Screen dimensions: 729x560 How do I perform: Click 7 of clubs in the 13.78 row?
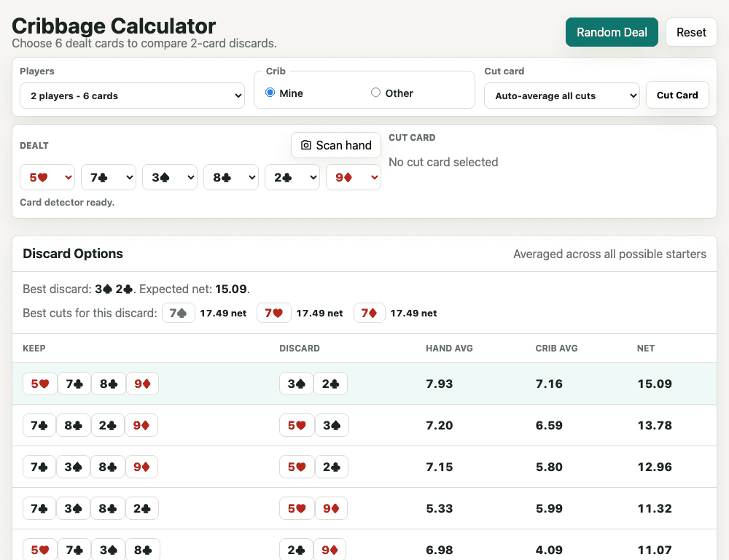[39, 425]
